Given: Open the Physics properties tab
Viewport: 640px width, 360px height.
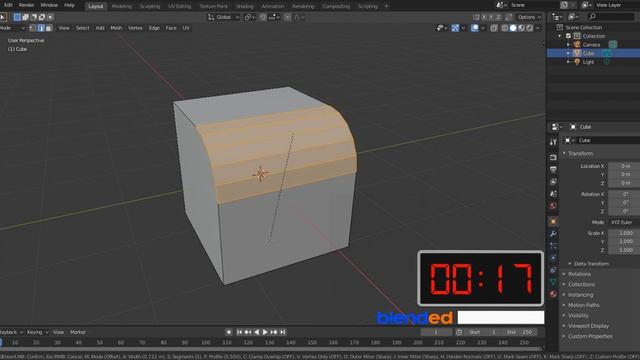Looking at the screenshot, I should (x=553, y=258).
